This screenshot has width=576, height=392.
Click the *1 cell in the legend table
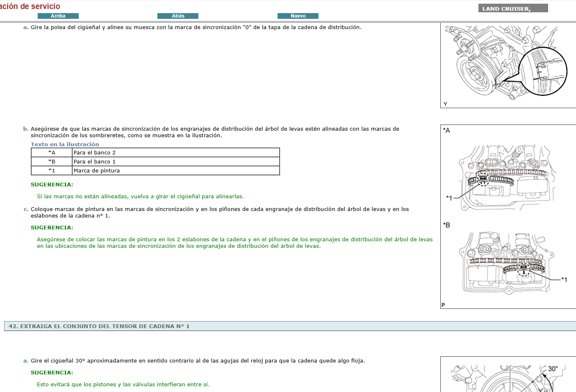click(x=51, y=170)
